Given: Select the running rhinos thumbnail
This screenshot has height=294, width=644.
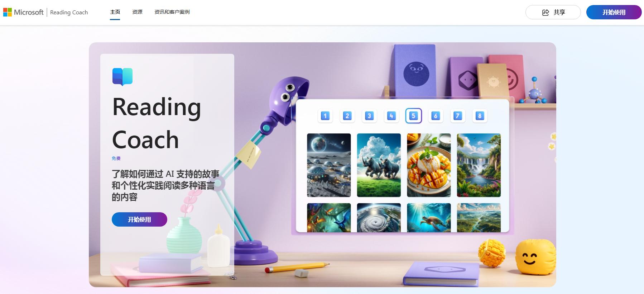Looking at the screenshot, I should pyautogui.click(x=379, y=165).
